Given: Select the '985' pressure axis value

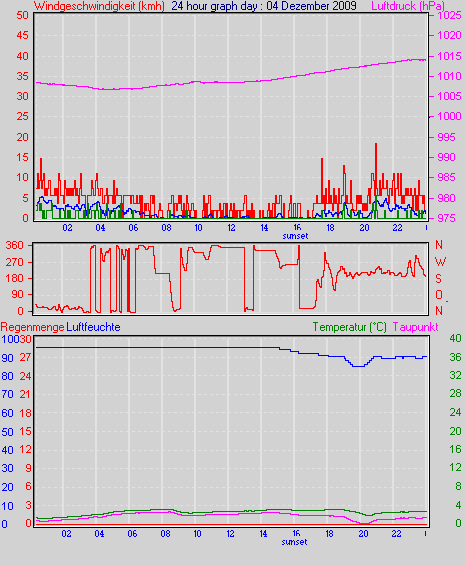Looking at the screenshot, I should 446,177.
